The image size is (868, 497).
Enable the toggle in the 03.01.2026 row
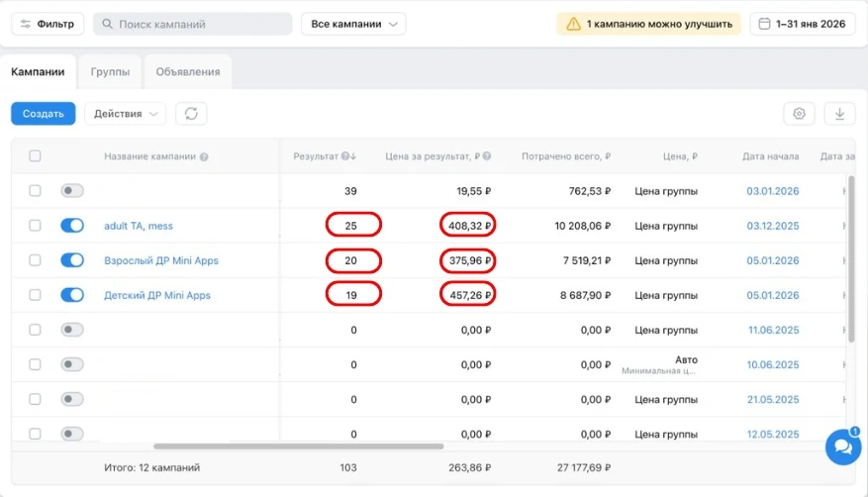tap(72, 191)
